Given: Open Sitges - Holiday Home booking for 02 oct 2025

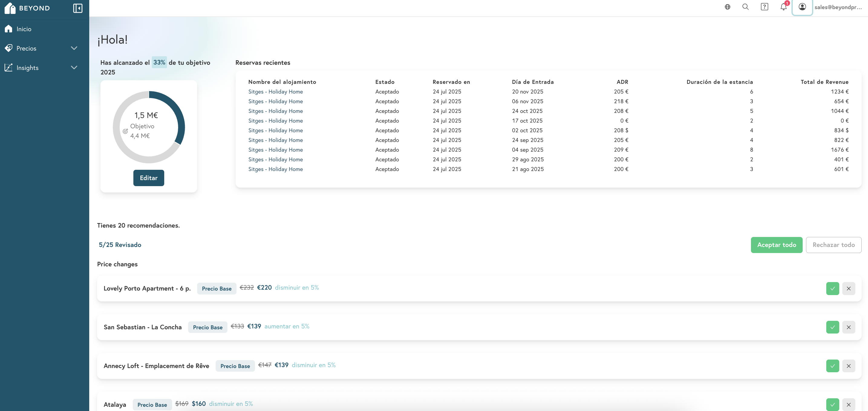Looking at the screenshot, I should [275, 130].
